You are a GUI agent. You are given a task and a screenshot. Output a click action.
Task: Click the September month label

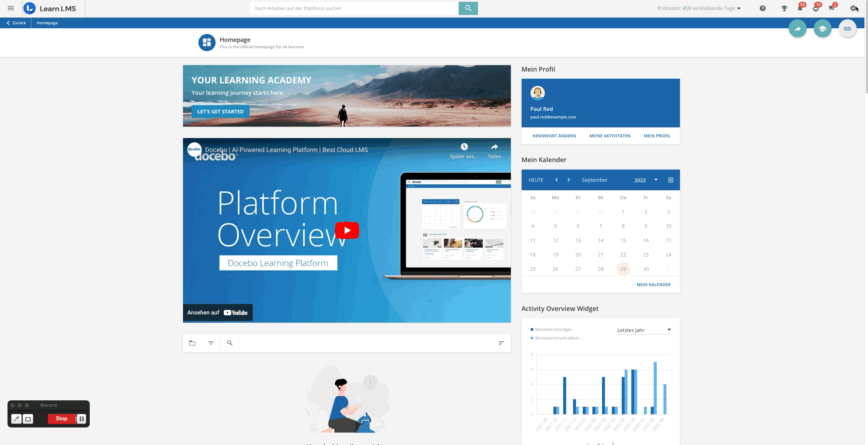pyautogui.click(x=595, y=180)
